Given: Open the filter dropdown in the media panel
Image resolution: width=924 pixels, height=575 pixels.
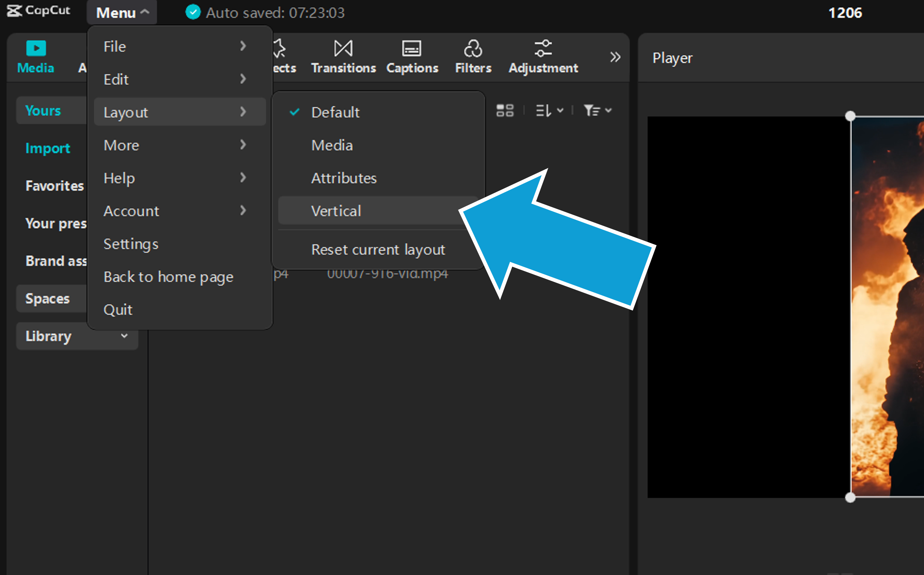Looking at the screenshot, I should point(597,111).
